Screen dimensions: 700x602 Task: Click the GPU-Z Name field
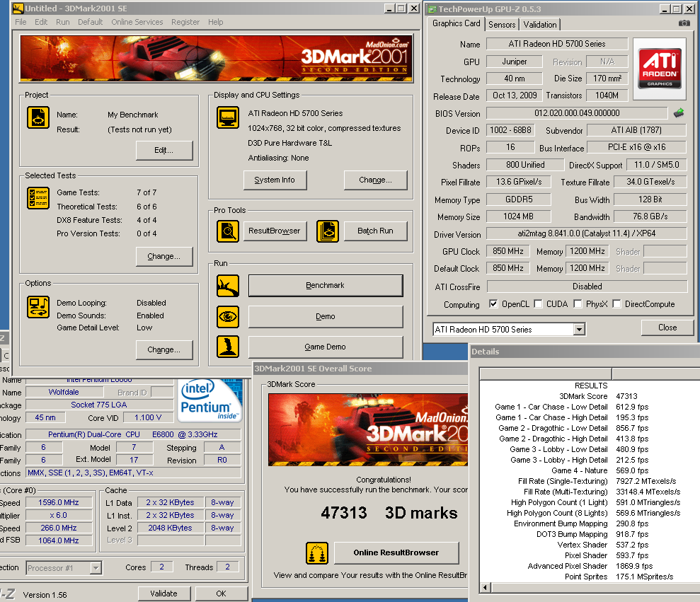[557, 44]
